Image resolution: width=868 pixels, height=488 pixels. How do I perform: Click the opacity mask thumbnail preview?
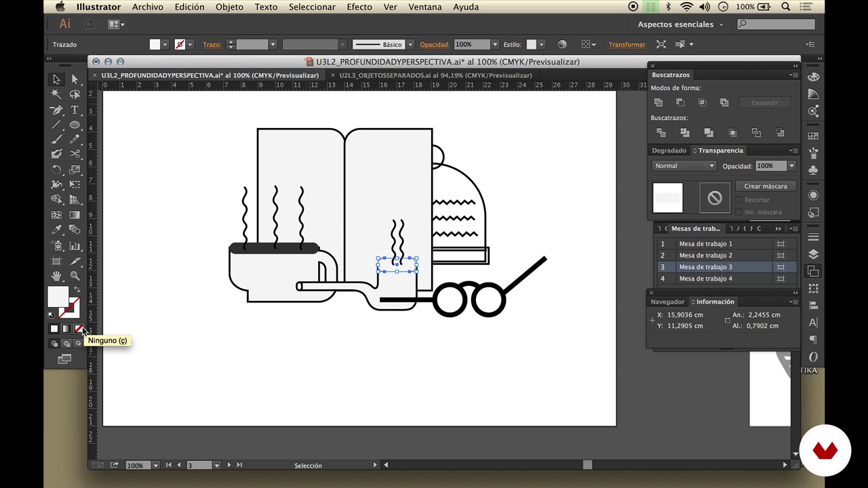click(x=715, y=198)
